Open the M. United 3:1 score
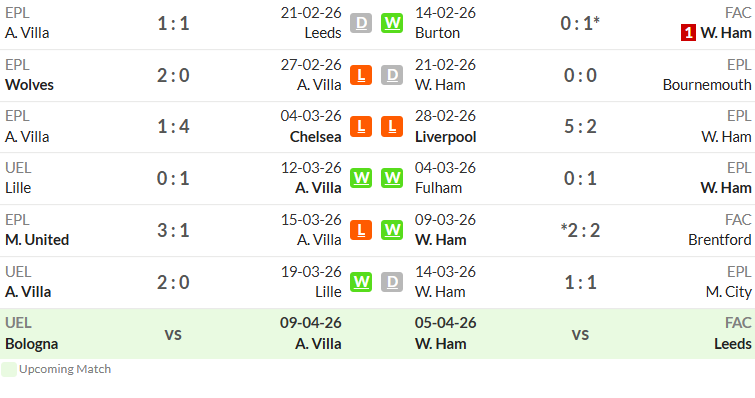755x398 pixels. tap(173, 230)
